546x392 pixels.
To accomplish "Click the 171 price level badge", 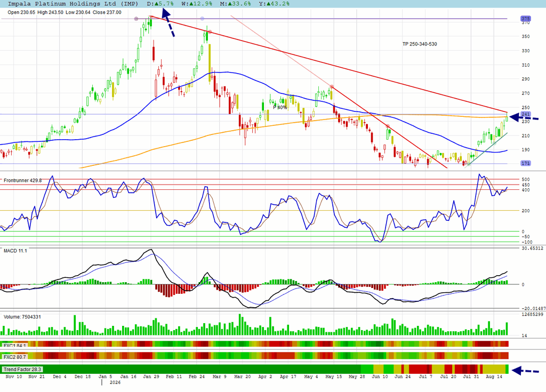I will 525,163.
